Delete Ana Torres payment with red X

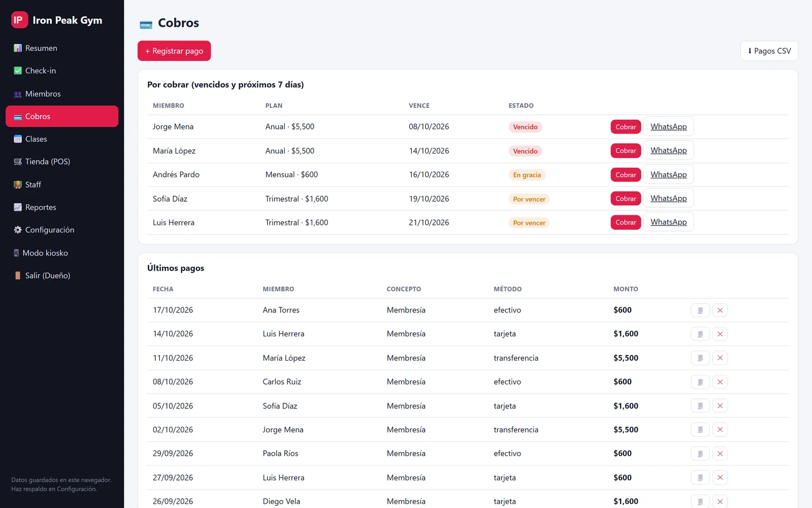click(x=720, y=310)
